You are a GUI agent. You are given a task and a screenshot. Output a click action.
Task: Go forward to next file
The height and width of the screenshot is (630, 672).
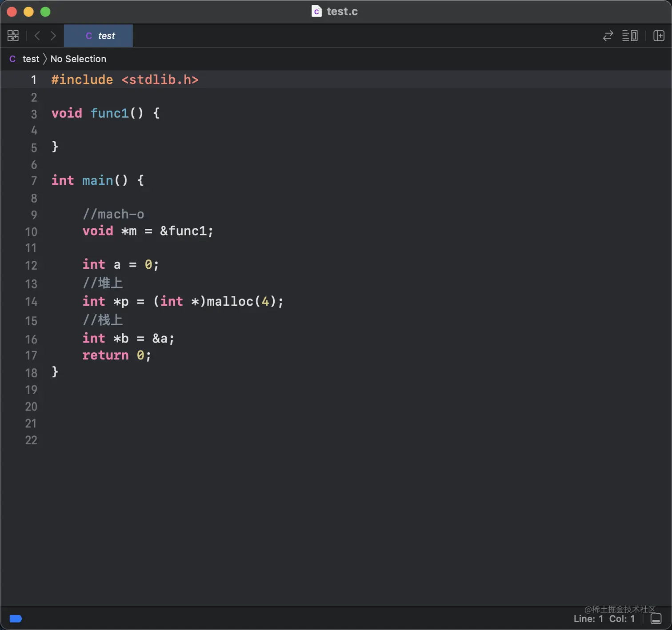coord(53,36)
